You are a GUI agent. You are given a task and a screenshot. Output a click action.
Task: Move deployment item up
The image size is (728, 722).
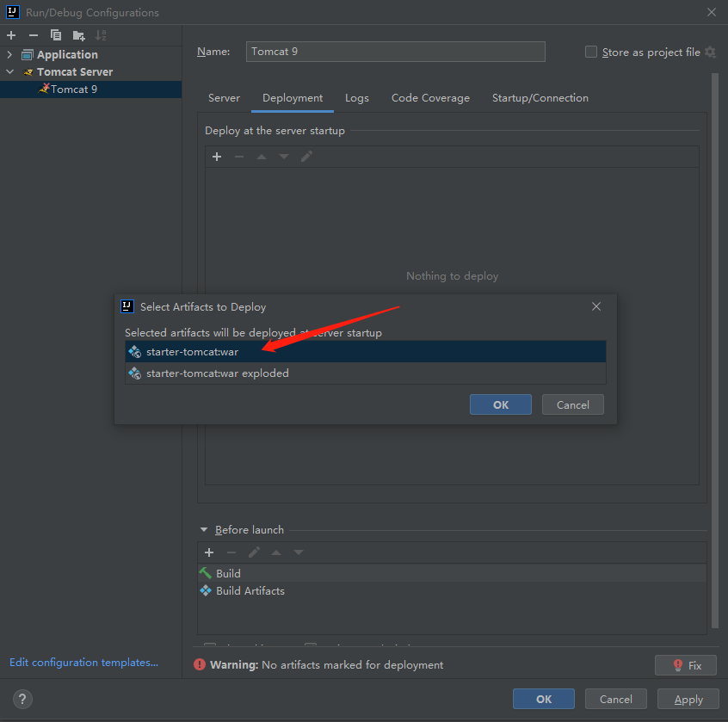[x=262, y=157]
